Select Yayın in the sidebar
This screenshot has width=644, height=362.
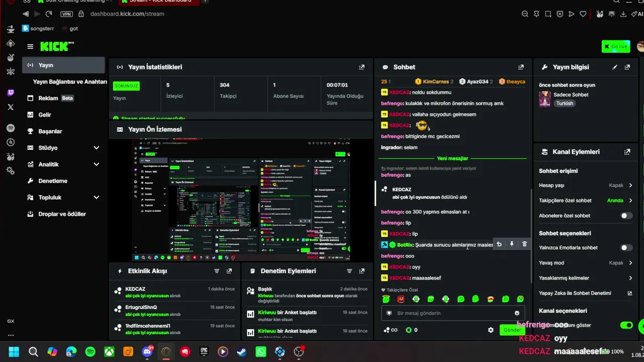63,65
